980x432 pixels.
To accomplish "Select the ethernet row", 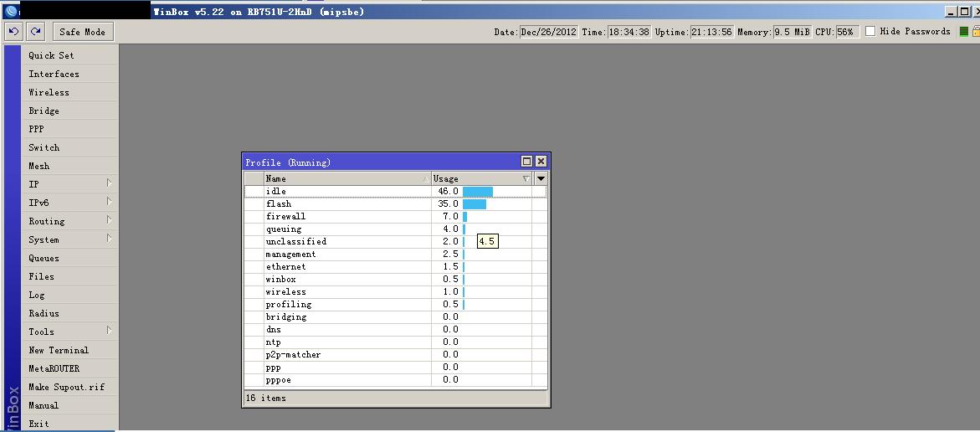I will point(396,266).
